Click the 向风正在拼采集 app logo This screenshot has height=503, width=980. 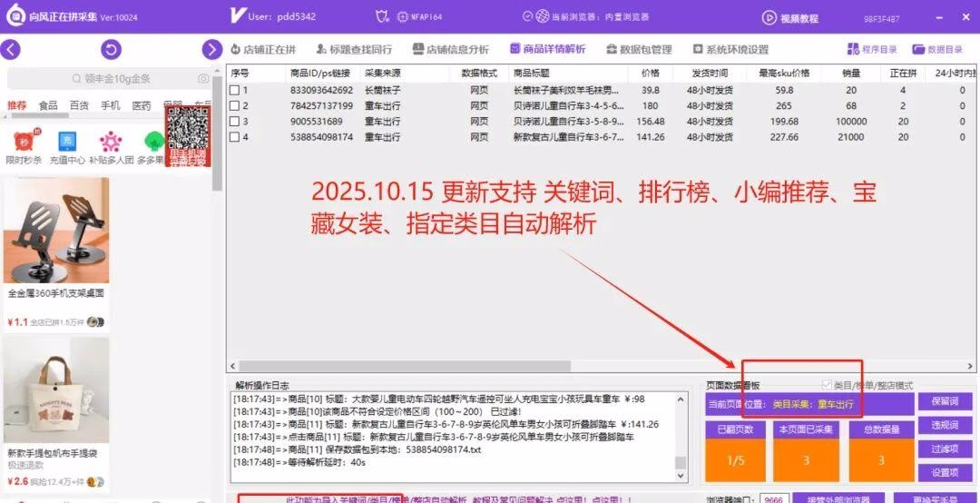pos(15,15)
